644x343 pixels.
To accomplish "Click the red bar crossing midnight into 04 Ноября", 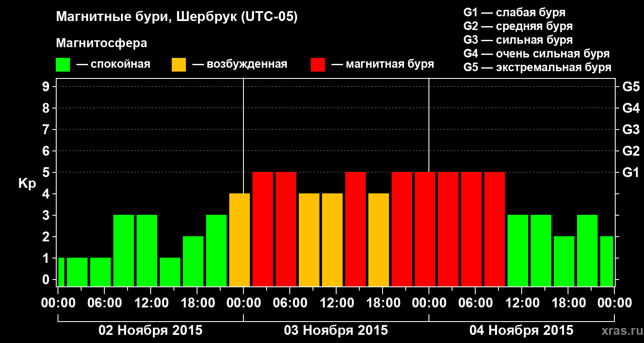I will click(425, 229).
